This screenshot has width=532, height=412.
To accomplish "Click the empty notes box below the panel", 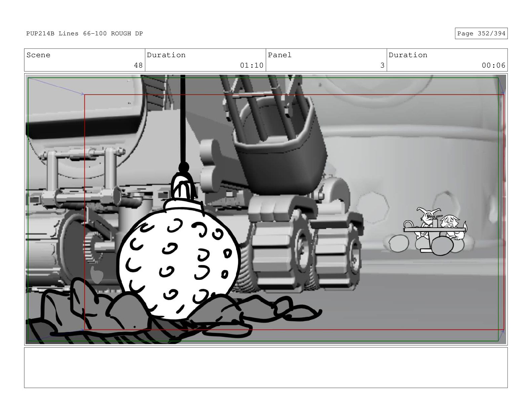I will (266, 368).
